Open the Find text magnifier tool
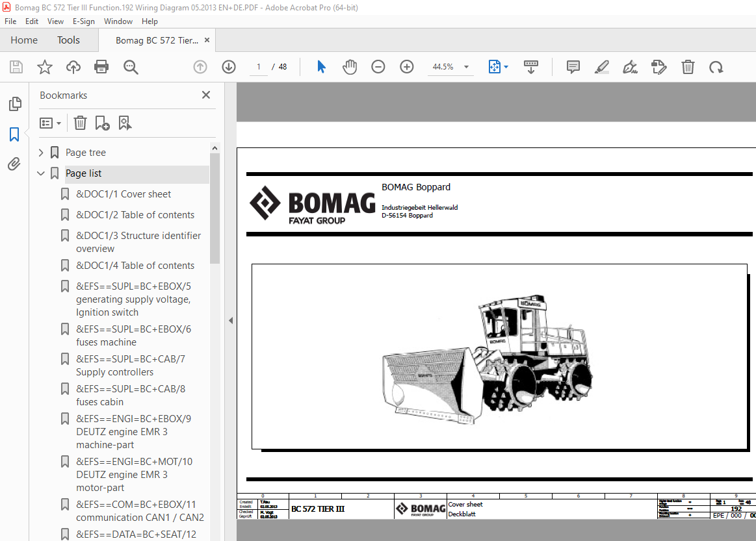 [131, 67]
